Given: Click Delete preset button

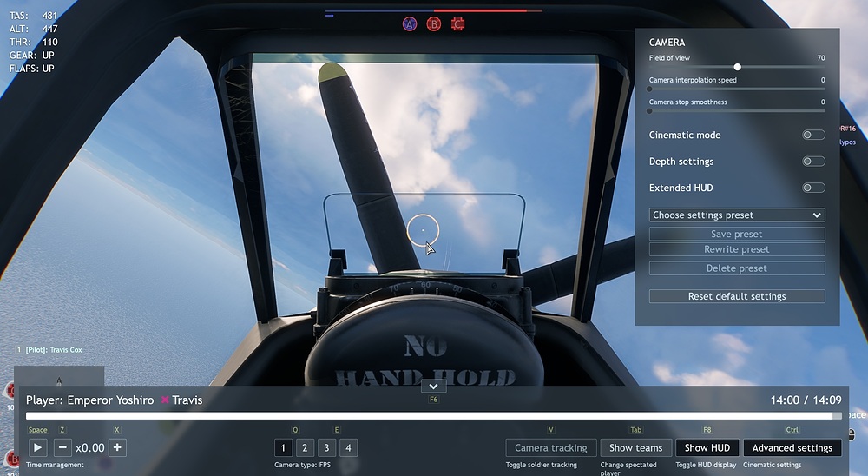Looking at the screenshot, I should [x=737, y=268].
